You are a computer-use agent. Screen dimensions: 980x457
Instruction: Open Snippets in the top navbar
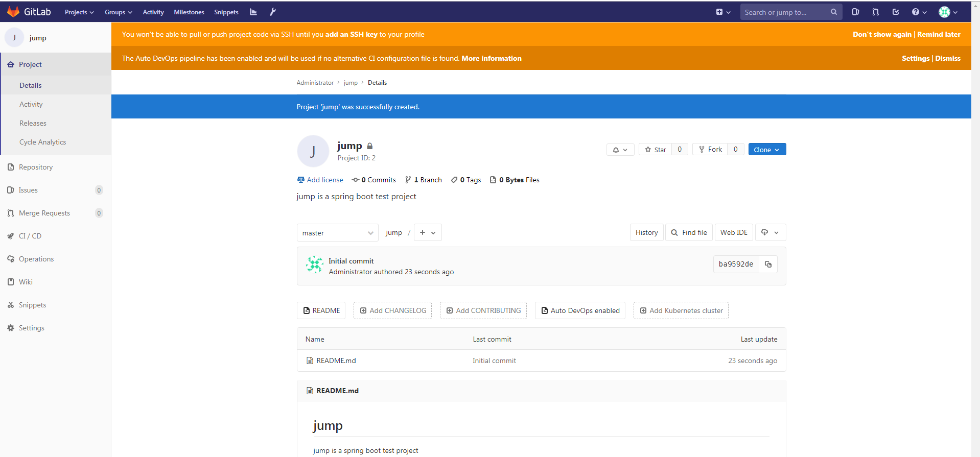226,12
